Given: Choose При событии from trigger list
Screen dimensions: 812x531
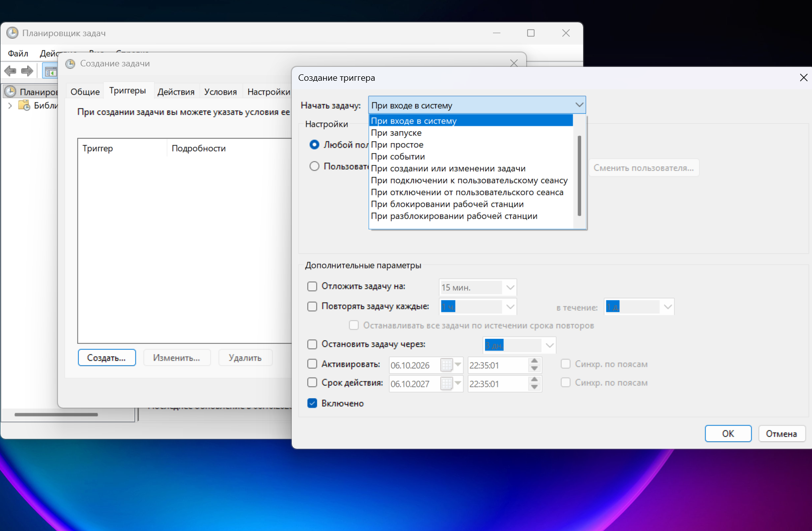Looking at the screenshot, I should pos(471,157).
